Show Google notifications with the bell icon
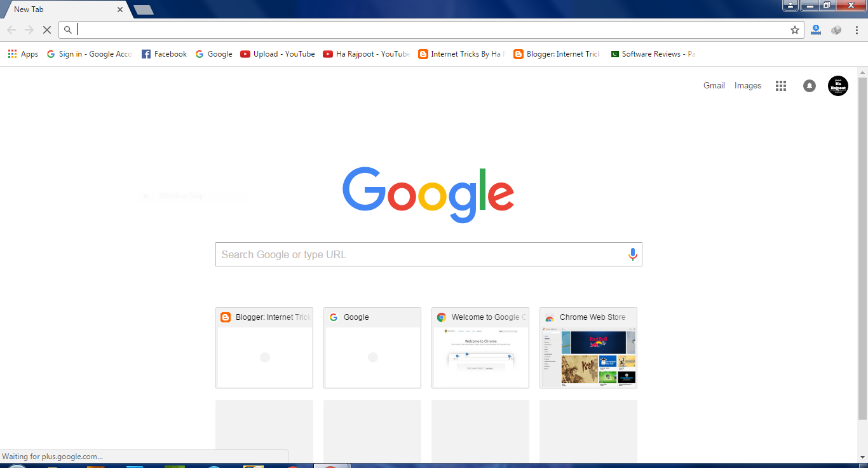 (810, 86)
